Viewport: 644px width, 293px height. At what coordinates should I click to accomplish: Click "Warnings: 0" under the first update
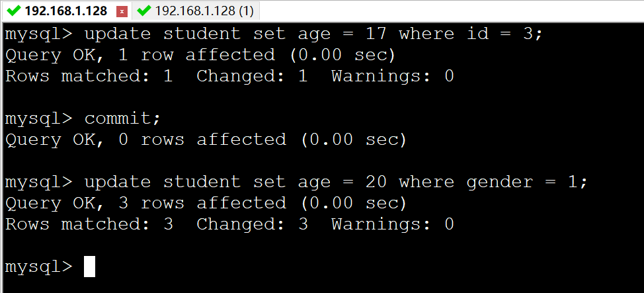[x=393, y=76]
